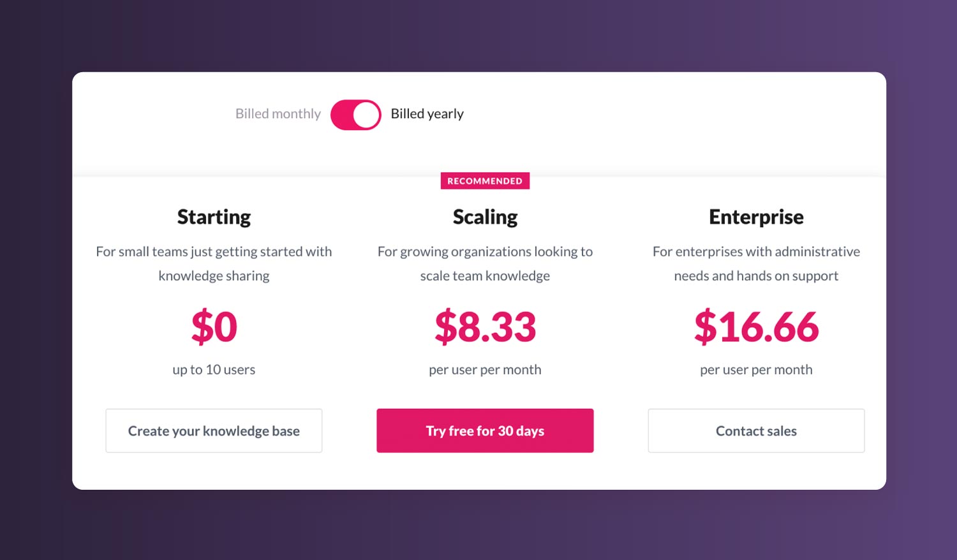Click per user per month under Enterprise
The height and width of the screenshot is (560, 957).
(x=755, y=369)
